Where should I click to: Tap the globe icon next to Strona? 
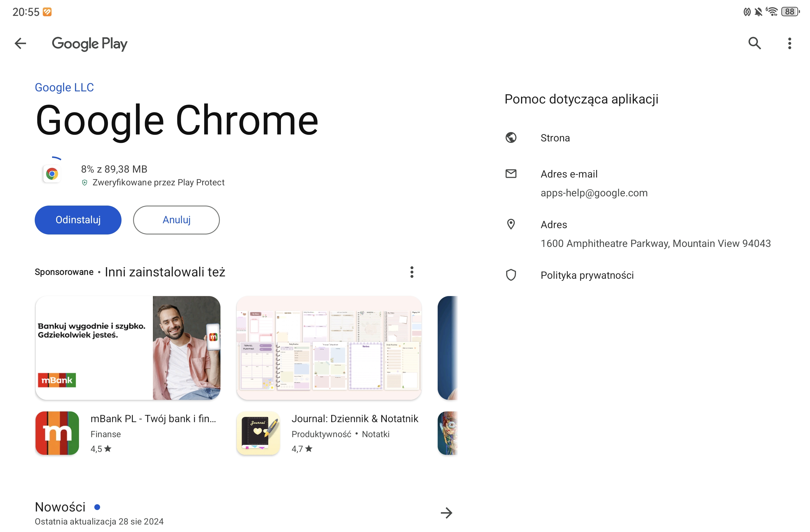511,138
